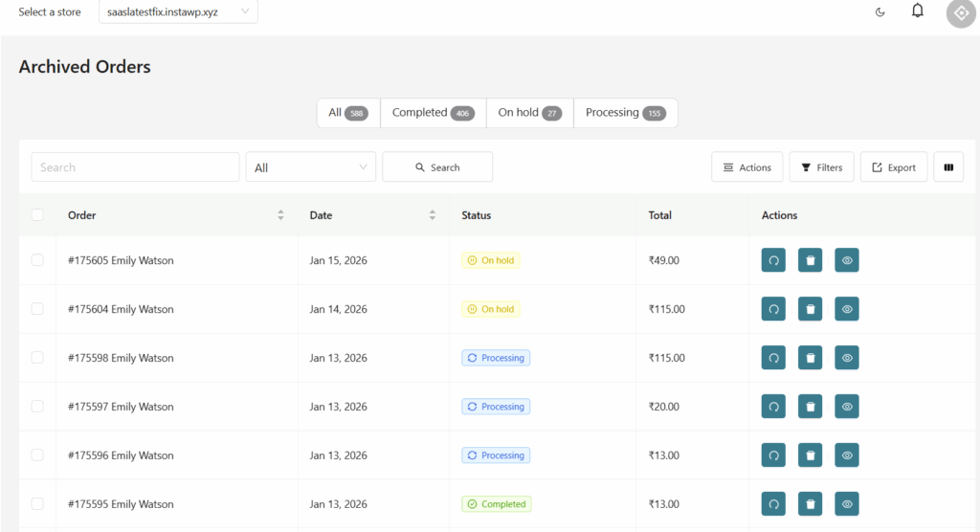Open the Actions dropdown menu

pos(747,167)
